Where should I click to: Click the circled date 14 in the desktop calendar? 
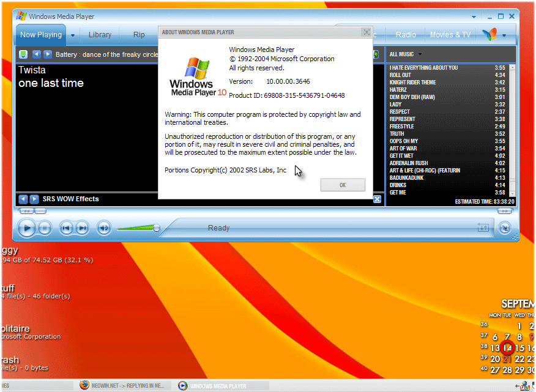click(x=507, y=348)
